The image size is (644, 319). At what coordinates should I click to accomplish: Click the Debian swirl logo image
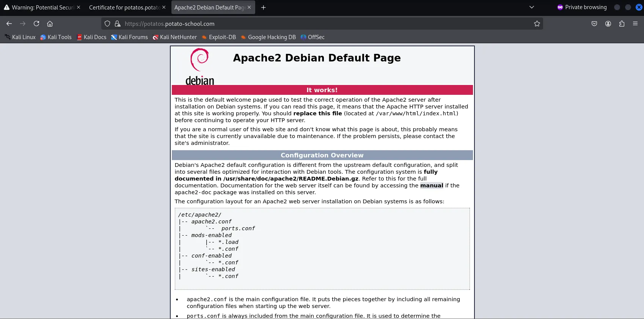200,66
